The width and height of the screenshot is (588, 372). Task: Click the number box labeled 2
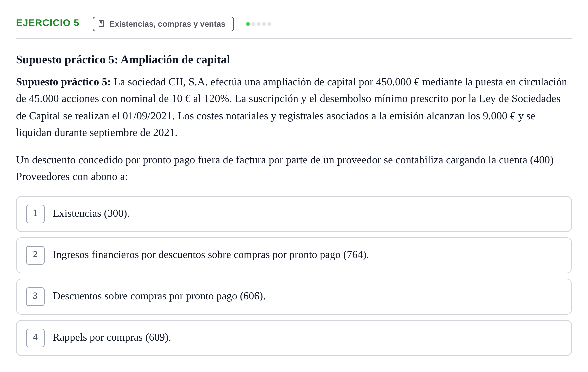(35, 255)
